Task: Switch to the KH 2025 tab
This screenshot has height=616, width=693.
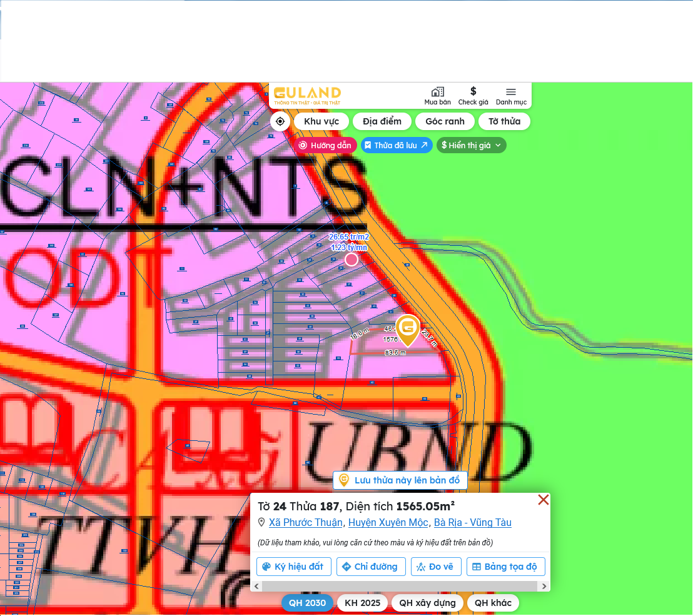Action: pos(362,603)
